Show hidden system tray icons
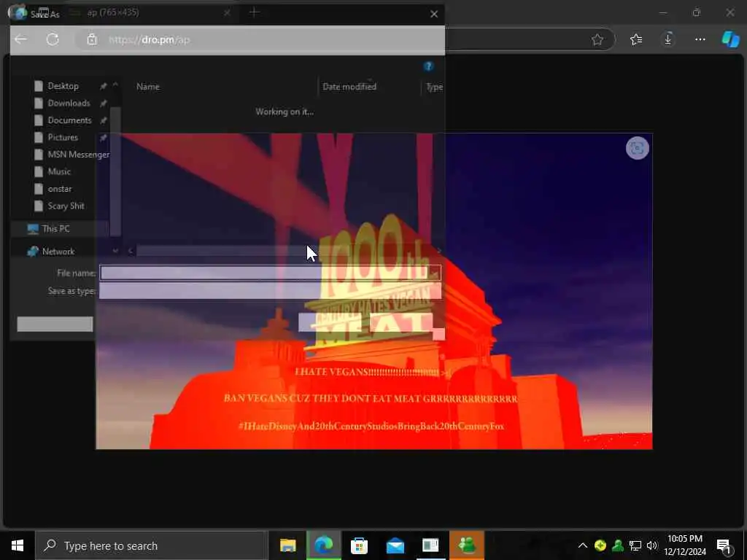The height and width of the screenshot is (560, 747). pos(583,545)
